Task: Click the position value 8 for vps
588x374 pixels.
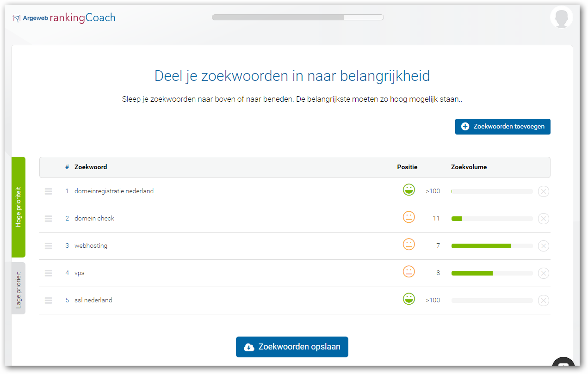Action: click(x=438, y=273)
